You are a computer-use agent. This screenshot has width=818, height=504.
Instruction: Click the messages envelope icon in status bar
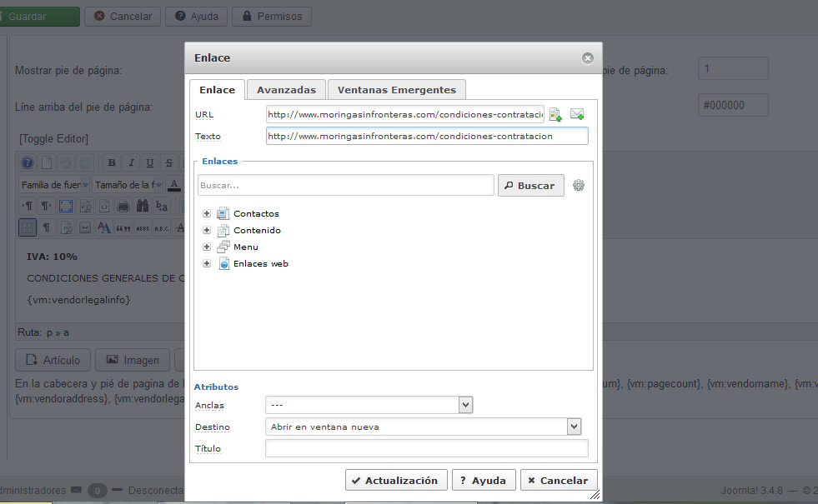pyautogui.click(x=76, y=490)
